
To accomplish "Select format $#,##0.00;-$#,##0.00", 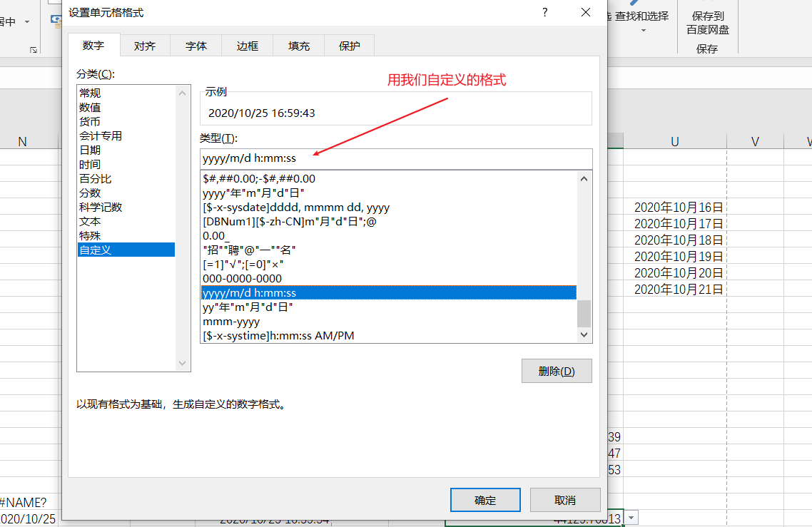I will (x=388, y=178).
